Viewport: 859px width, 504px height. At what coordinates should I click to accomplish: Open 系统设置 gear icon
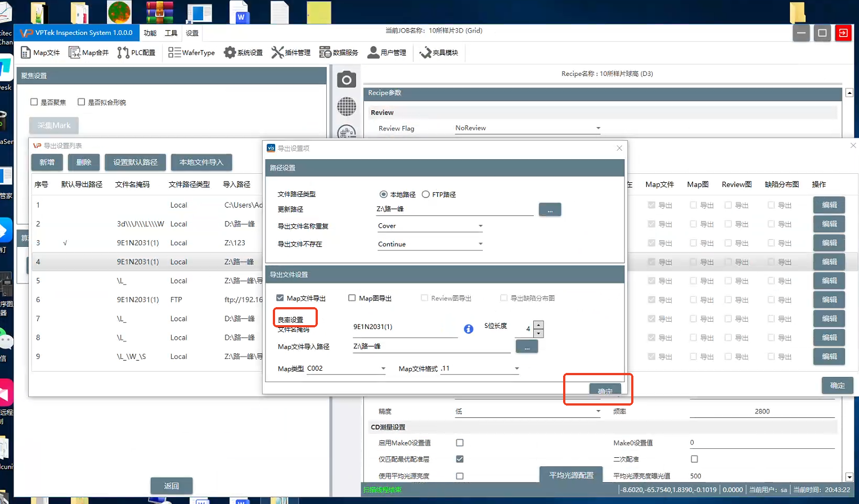pos(230,53)
